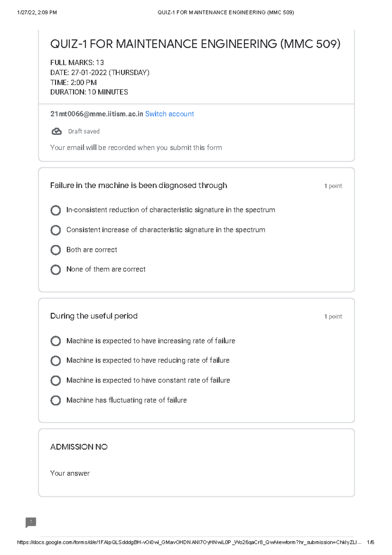The width and height of the screenshot is (392, 555).
Task: Click the During the useful period question
Action: click(94, 316)
